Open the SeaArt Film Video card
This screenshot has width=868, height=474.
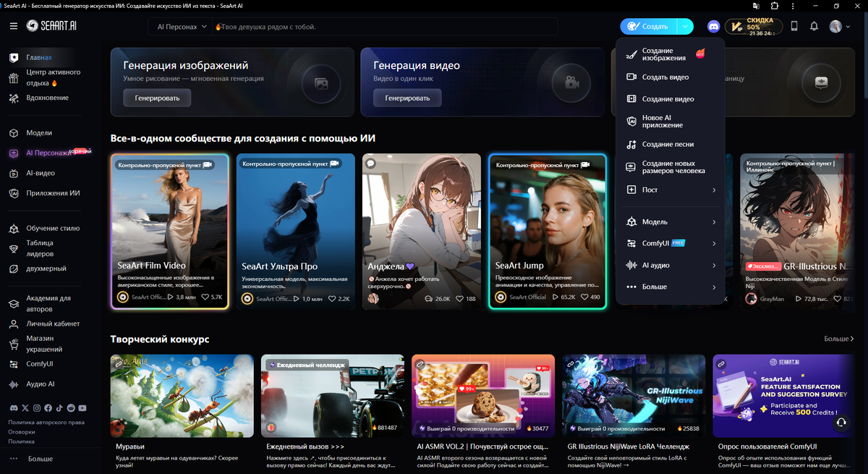[170, 232]
